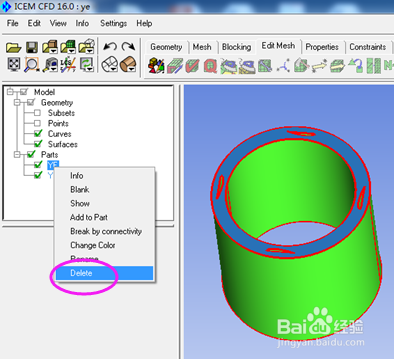Click the Create Elements icon in Edit Mesh
The image size is (394, 360).
coord(156,65)
